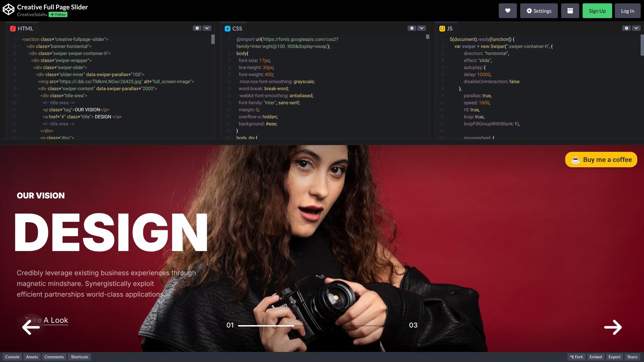Open the Comments tab
This screenshot has width=644, height=362.
pyautogui.click(x=54, y=357)
